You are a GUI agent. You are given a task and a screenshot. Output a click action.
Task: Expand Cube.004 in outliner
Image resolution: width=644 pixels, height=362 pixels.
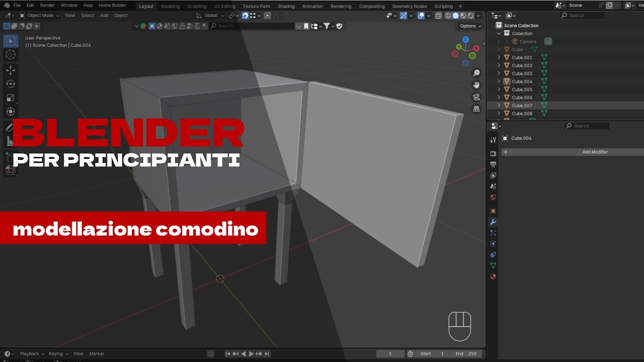point(499,81)
